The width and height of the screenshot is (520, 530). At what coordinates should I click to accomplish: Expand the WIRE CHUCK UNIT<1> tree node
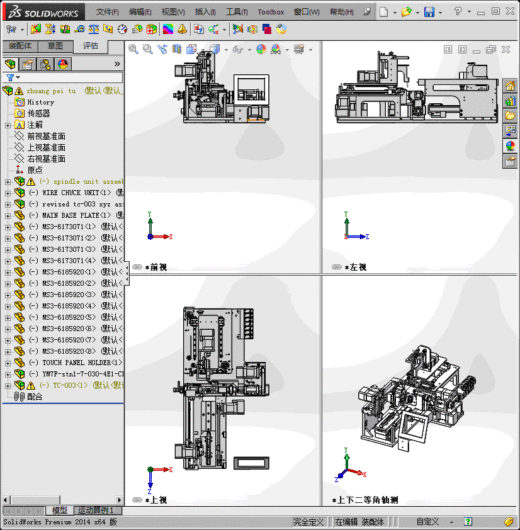[x=7, y=193]
